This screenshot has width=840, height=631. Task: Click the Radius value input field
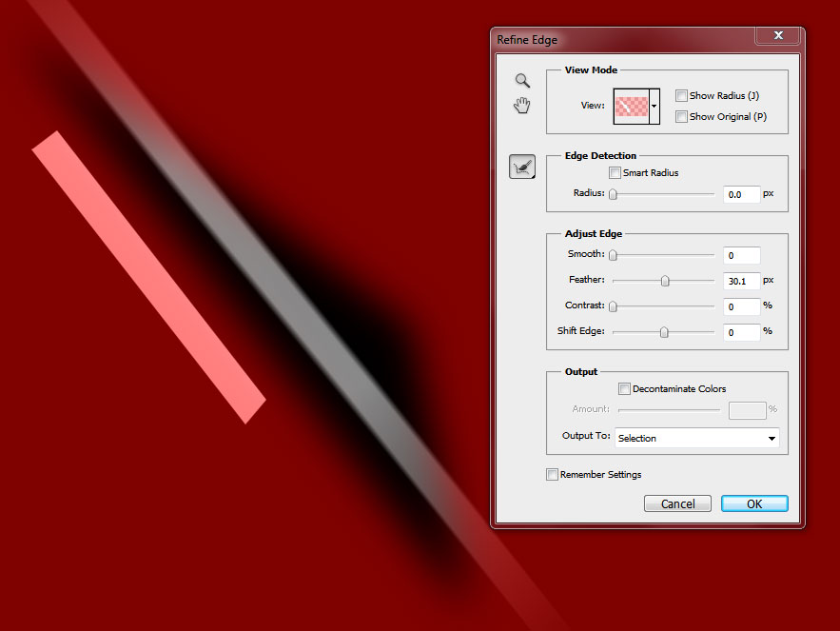(741, 194)
